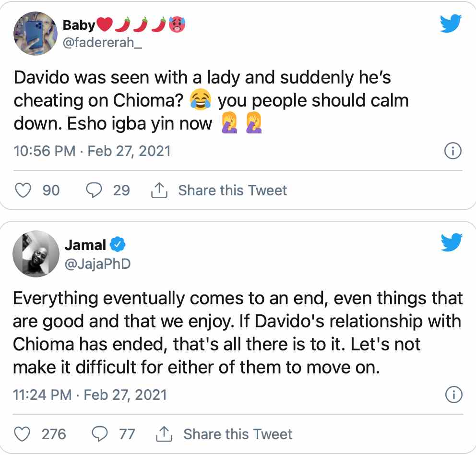
Task: Open replies on the tweet with 29 comments
Action: pos(94,191)
